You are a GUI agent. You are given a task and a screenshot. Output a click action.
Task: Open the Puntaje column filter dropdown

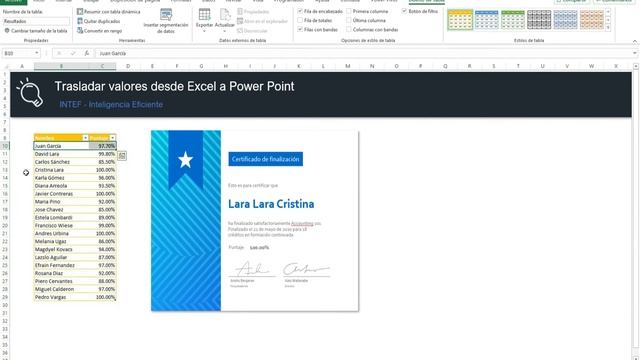point(113,138)
